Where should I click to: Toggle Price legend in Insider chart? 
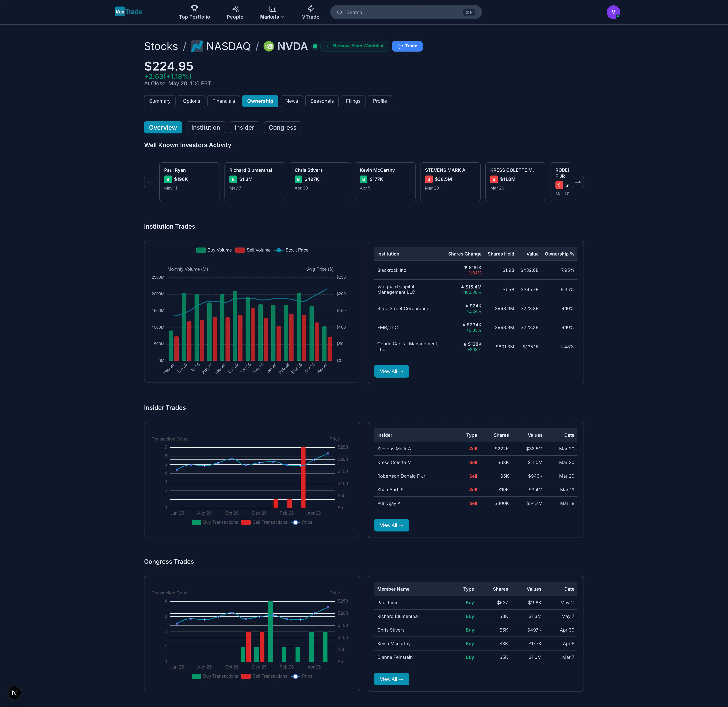pos(302,522)
